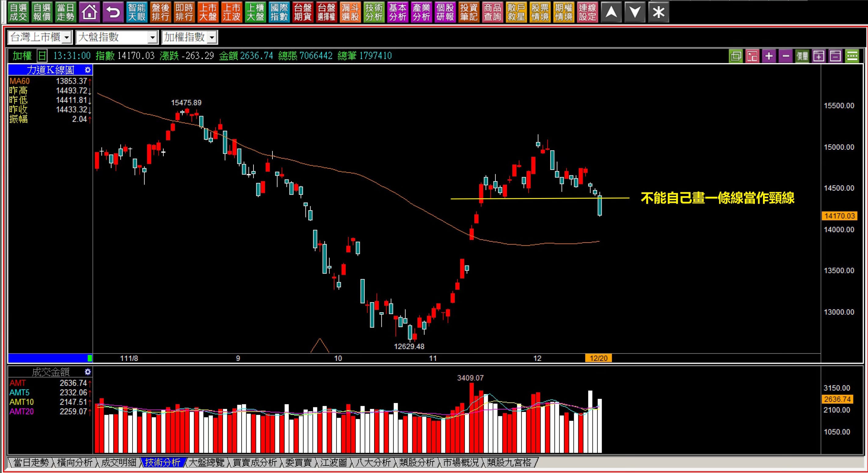
Task: Open 力道K線圖 indicator settings gear
Action: coord(88,70)
